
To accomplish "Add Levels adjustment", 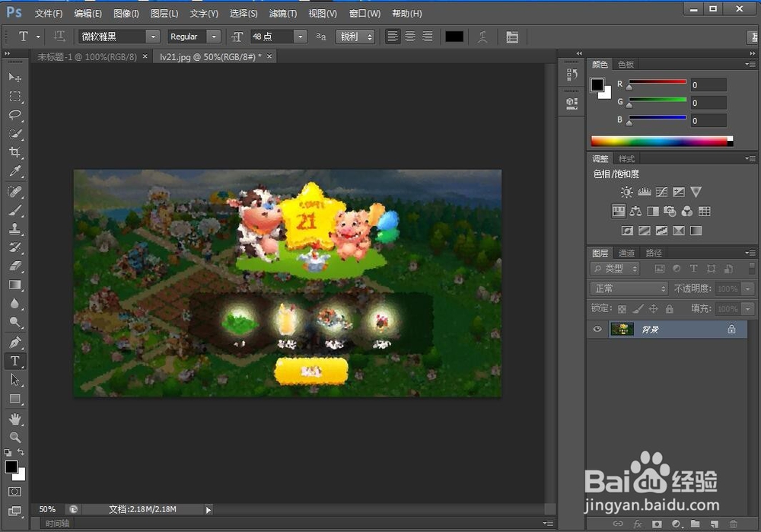I will pyautogui.click(x=644, y=192).
